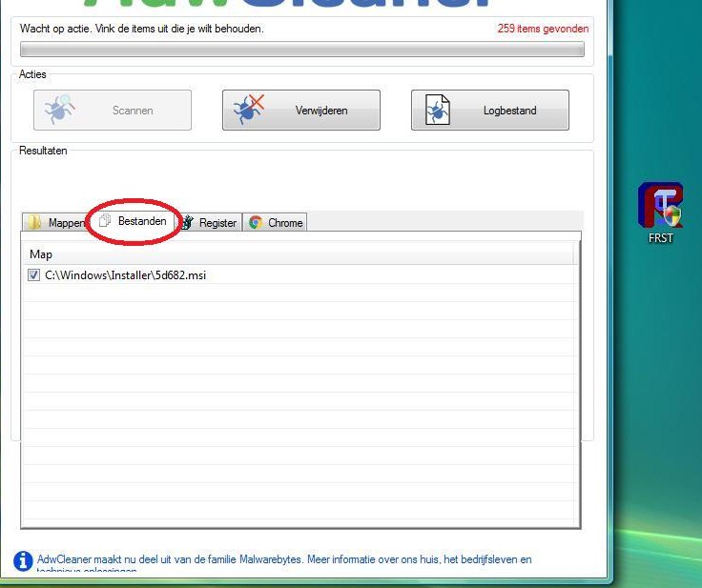Viewport: 702px width, 588px height.
Task: Select the Bestanden tab
Action: pyautogui.click(x=133, y=221)
